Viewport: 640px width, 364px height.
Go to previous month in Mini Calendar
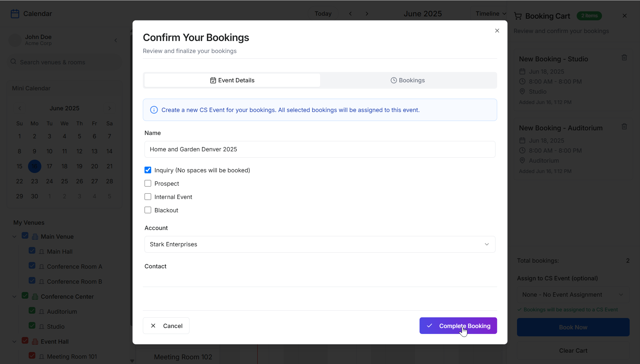[x=20, y=108]
